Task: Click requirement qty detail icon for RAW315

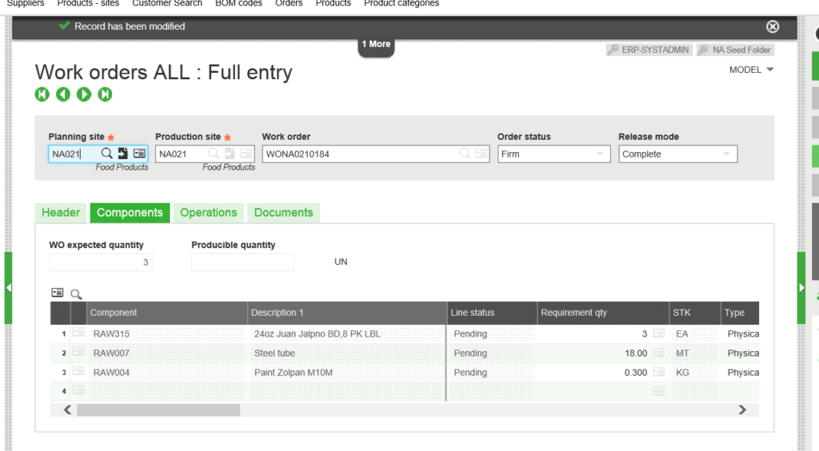Action: [659, 333]
